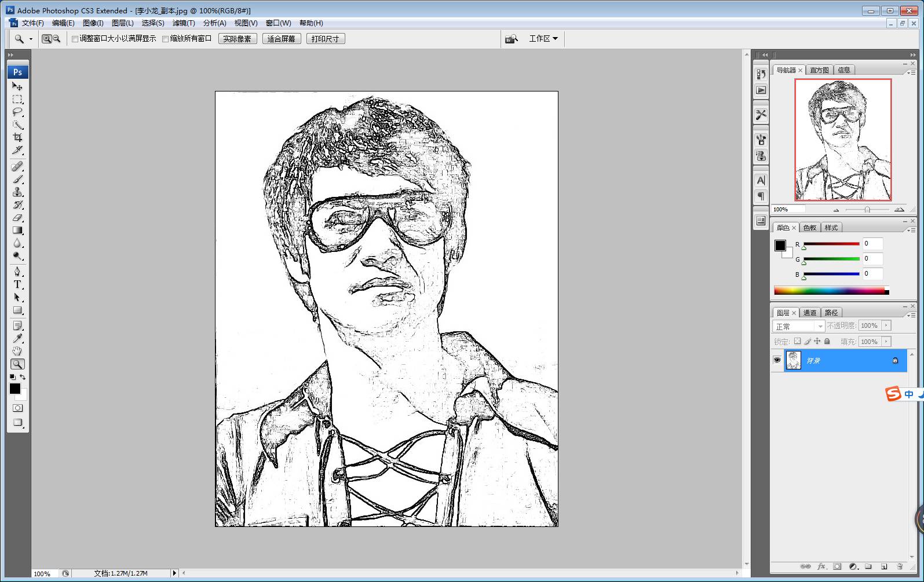Image resolution: width=924 pixels, height=582 pixels.
Task: Click the Eyedropper tool
Action: [x=17, y=338]
